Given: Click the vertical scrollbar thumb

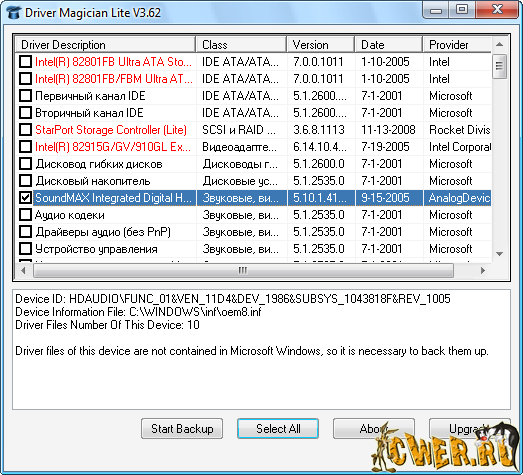Looking at the screenshot, I should click(499, 66).
